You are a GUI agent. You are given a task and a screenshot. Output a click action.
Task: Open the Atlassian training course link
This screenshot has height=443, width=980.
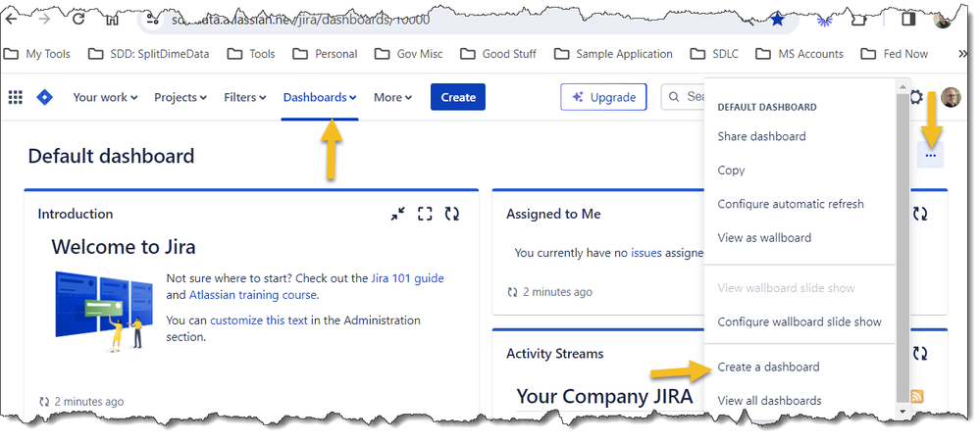(x=252, y=295)
